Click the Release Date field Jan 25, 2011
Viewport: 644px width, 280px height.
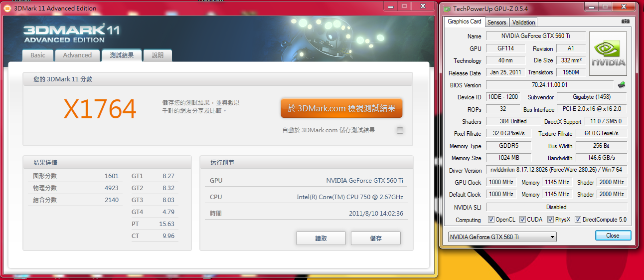tap(505, 72)
